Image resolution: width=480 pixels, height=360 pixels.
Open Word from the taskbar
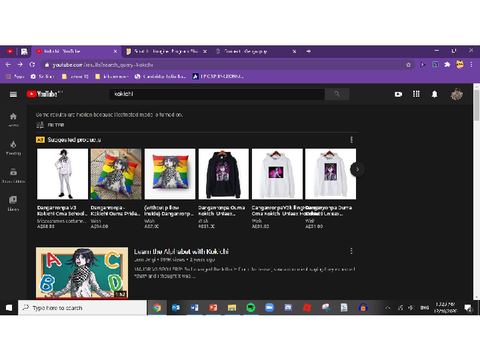[194, 308]
